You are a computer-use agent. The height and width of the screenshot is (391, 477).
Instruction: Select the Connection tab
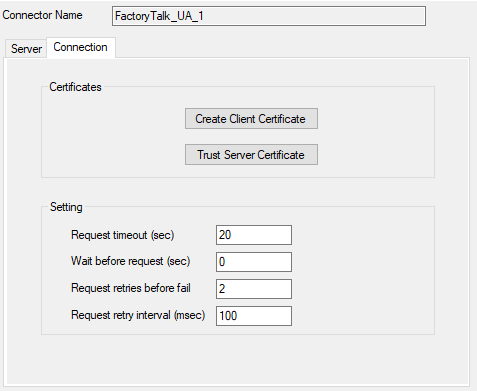point(81,47)
